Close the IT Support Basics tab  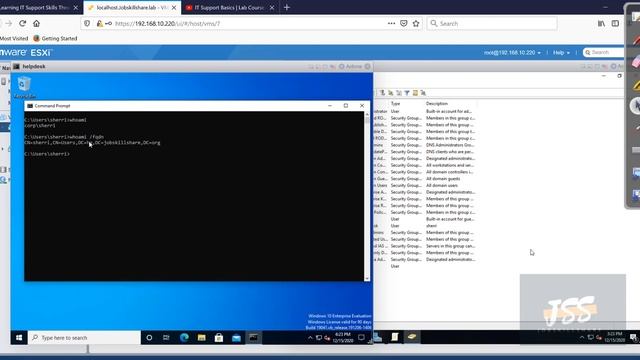click(x=272, y=7)
